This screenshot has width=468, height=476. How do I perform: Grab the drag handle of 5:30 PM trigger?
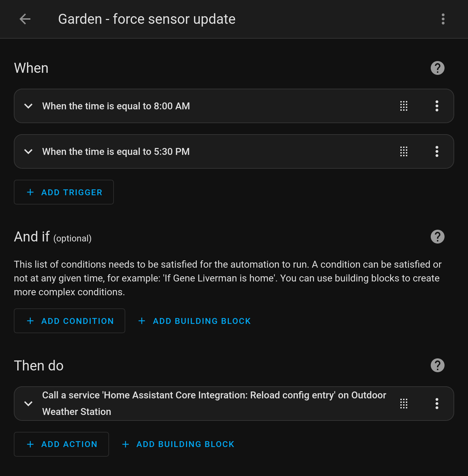(x=404, y=151)
